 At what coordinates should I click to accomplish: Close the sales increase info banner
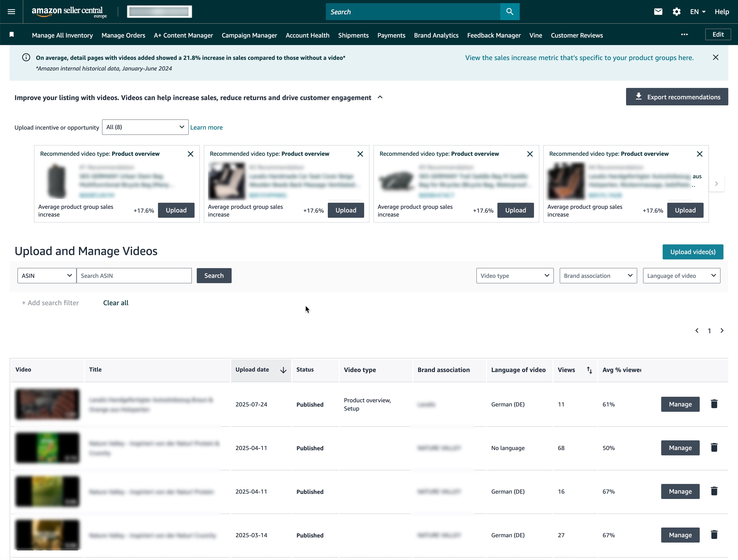[715, 57]
